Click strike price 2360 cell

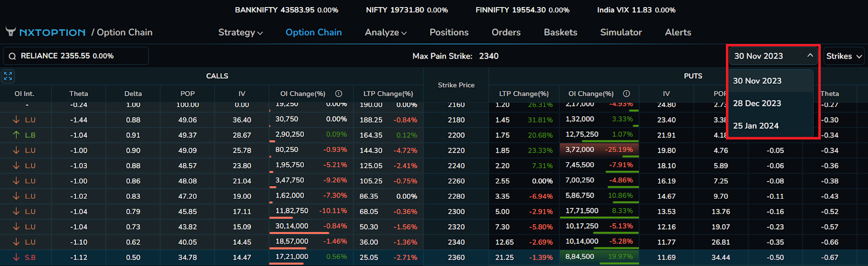[x=456, y=257]
